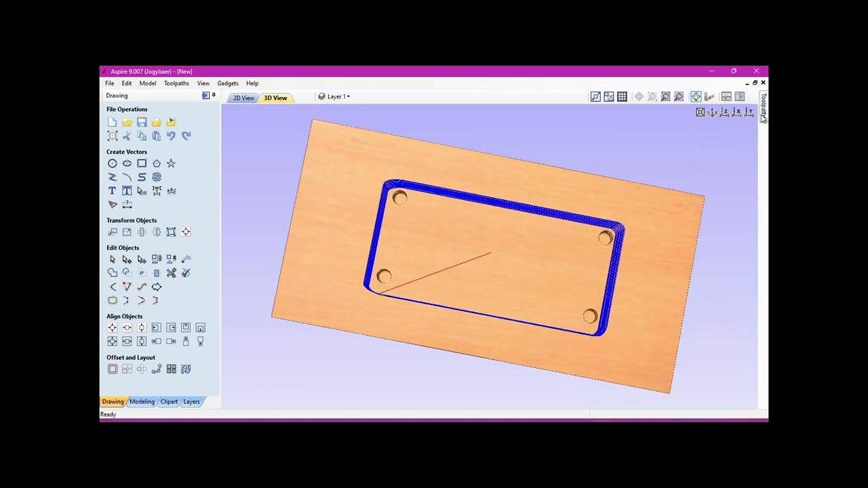Select the Draw Polyline tool
868x488 pixels.
(112, 177)
